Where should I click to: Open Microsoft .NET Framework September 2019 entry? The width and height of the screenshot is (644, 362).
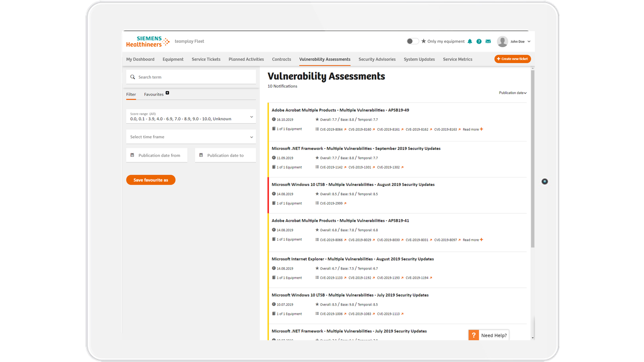356,148
